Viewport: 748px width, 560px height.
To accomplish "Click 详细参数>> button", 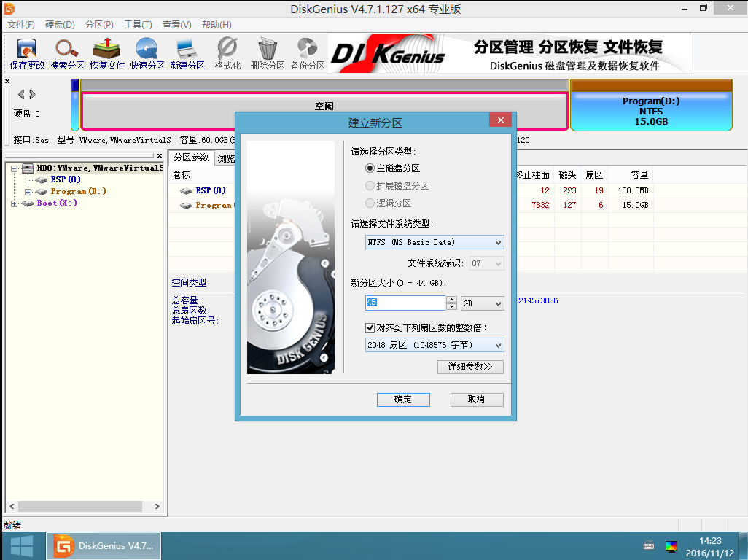I will (x=470, y=367).
